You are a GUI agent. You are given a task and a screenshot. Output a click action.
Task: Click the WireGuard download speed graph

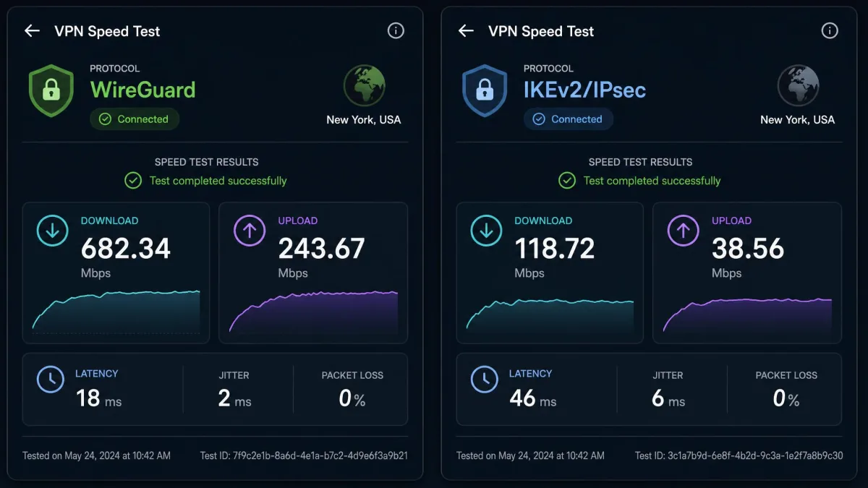pyautogui.click(x=116, y=311)
